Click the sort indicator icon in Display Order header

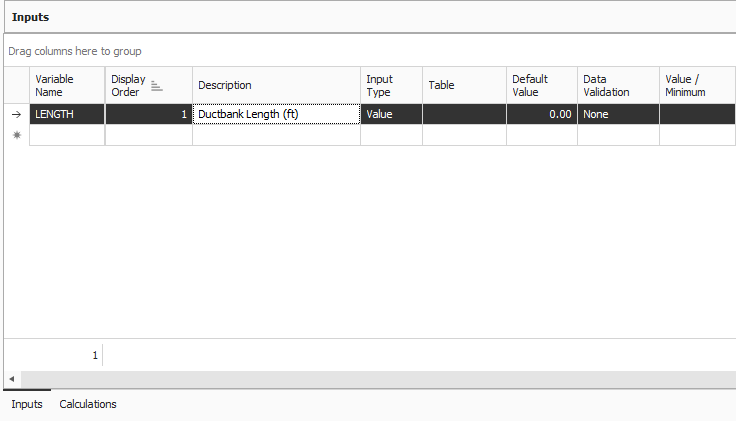[156, 86]
